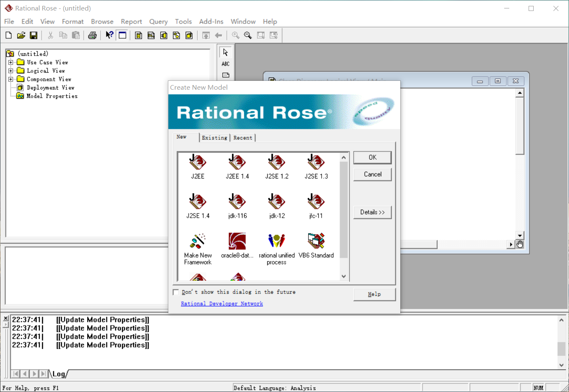Follow the Rational Developer Network link
This screenshot has width=569, height=392.
click(222, 303)
